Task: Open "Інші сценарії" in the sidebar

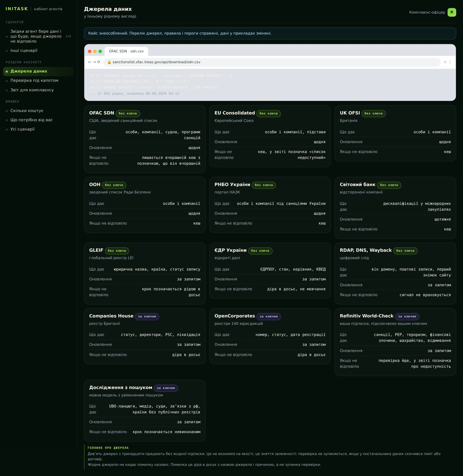Action: (x=38, y=51)
